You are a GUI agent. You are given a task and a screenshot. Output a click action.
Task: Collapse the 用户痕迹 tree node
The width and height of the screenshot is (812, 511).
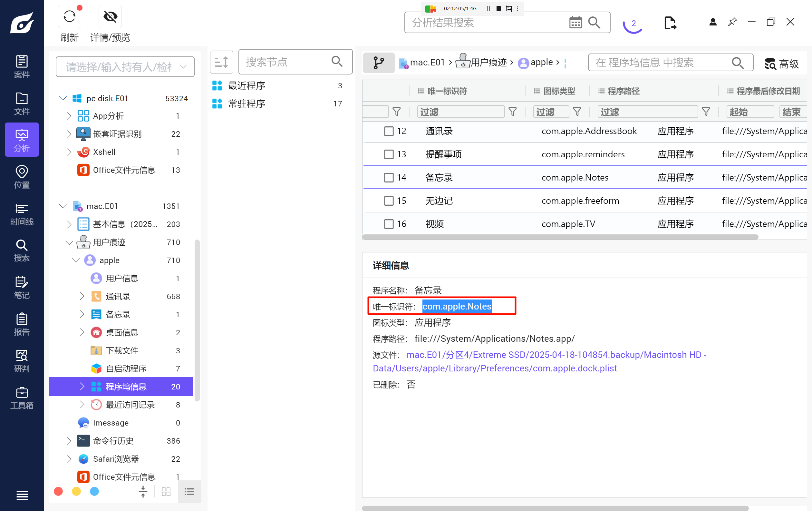(x=69, y=242)
